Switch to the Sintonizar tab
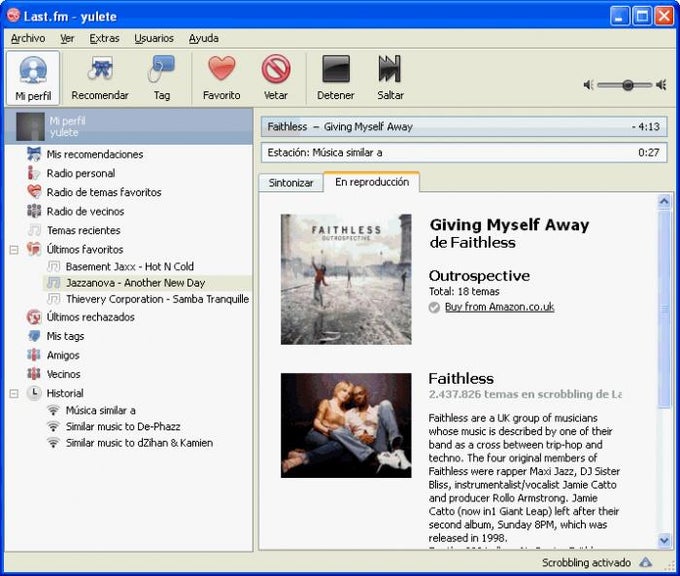Viewport: 680px width, 576px height. [x=291, y=183]
